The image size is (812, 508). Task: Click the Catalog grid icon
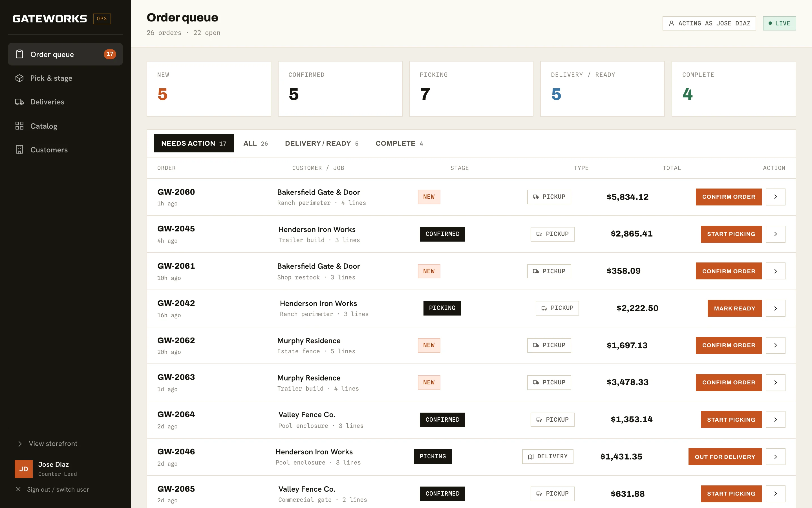pos(19,126)
